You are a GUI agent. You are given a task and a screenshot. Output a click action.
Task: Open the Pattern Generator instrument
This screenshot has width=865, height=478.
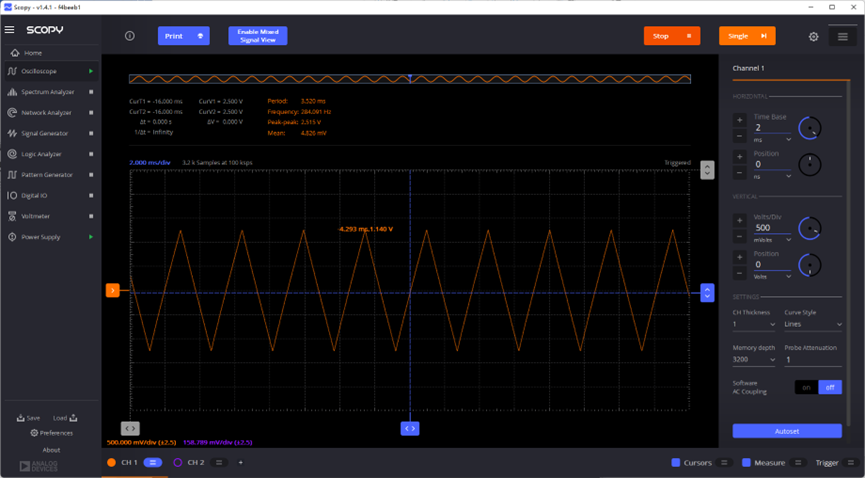point(47,175)
